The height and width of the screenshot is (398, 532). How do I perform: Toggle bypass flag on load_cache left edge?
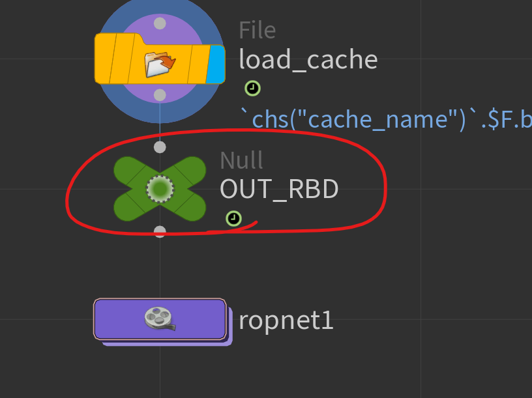pyautogui.click(x=103, y=59)
